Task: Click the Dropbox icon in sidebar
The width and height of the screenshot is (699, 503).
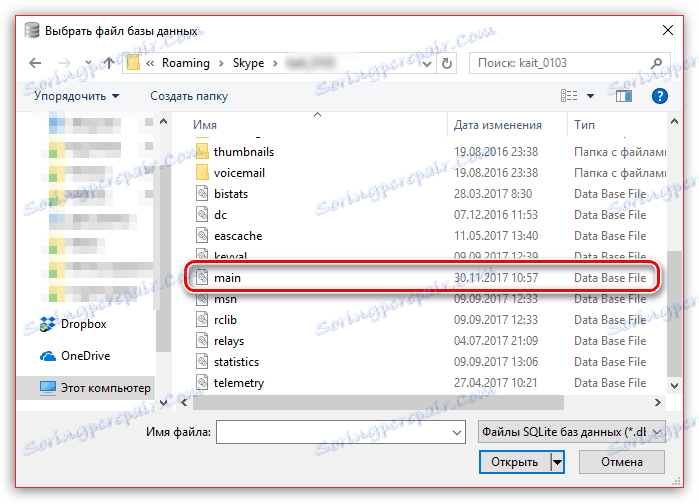Action: pyautogui.click(x=48, y=324)
